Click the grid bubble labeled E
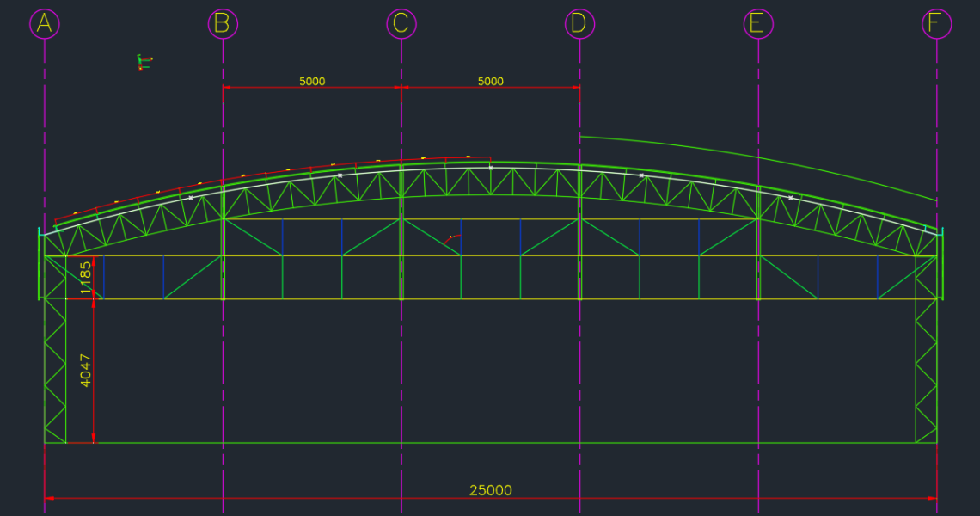The width and height of the screenshot is (980, 516). pyautogui.click(x=758, y=24)
